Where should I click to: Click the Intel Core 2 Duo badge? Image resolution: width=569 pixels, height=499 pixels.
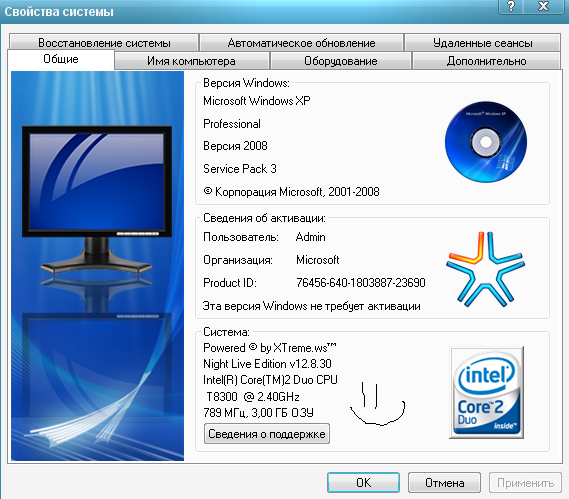487,392
